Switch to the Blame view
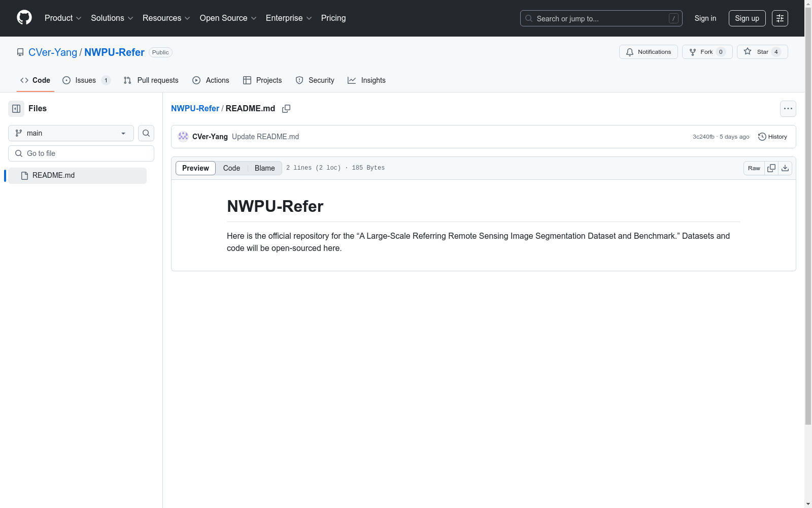812x508 pixels. point(264,168)
